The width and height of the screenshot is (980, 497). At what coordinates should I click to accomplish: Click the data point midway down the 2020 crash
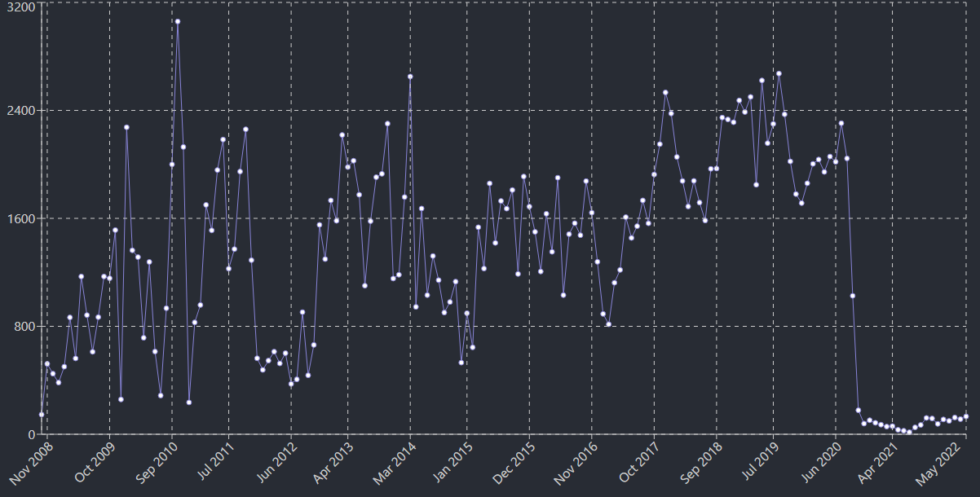(853, 296)
